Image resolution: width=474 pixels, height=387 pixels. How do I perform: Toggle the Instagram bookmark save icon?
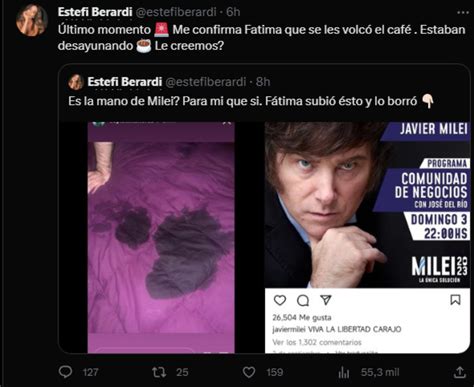point(455,300)
